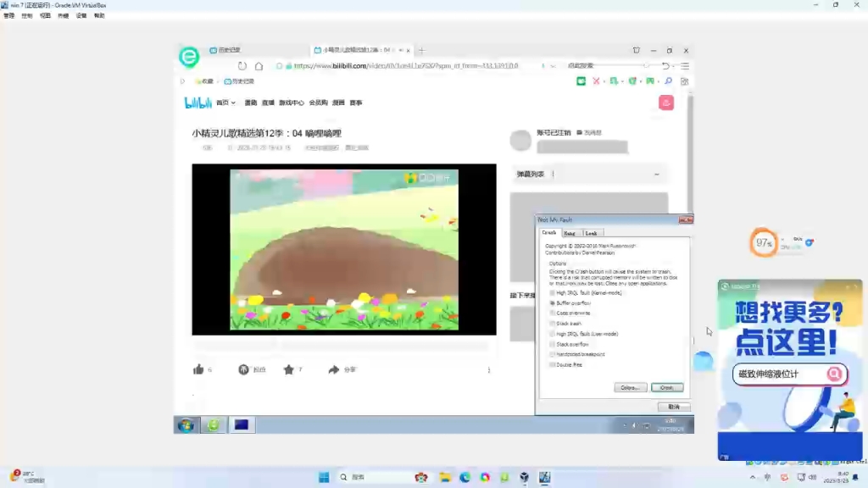This screenshot has width=868, height=488.
Task: Open the favorites folder in bookmarks bar
Action: [204, 81]
